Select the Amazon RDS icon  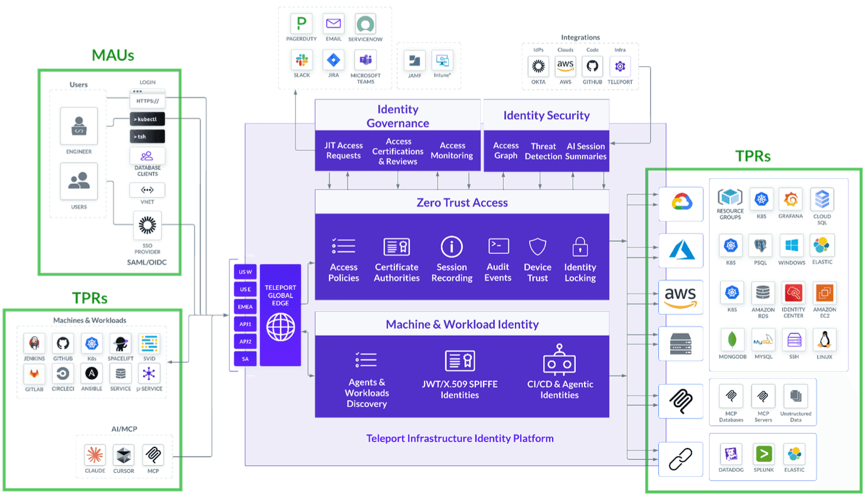pos(763,293)
